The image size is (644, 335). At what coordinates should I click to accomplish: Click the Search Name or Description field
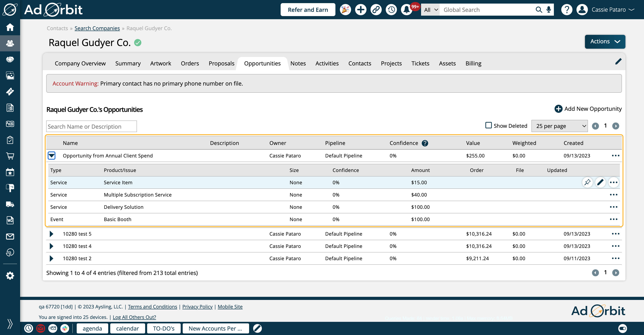pos(91,126)
